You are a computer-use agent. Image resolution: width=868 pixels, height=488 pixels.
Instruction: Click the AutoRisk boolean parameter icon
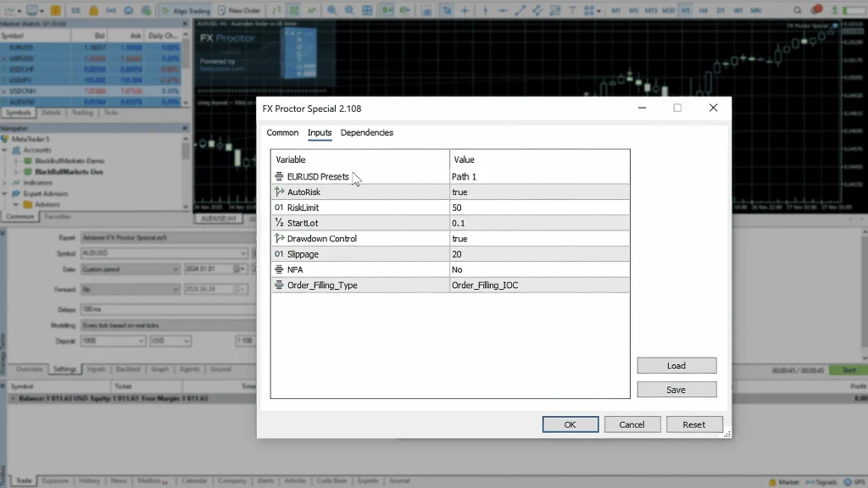(x=280, y=192)
